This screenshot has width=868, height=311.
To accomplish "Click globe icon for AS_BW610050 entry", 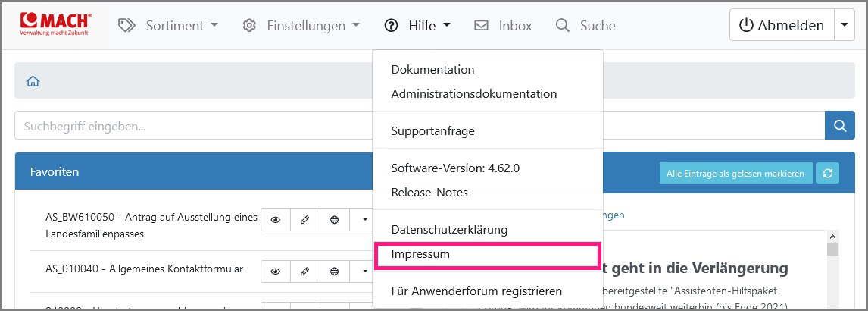I will [334, 220].
